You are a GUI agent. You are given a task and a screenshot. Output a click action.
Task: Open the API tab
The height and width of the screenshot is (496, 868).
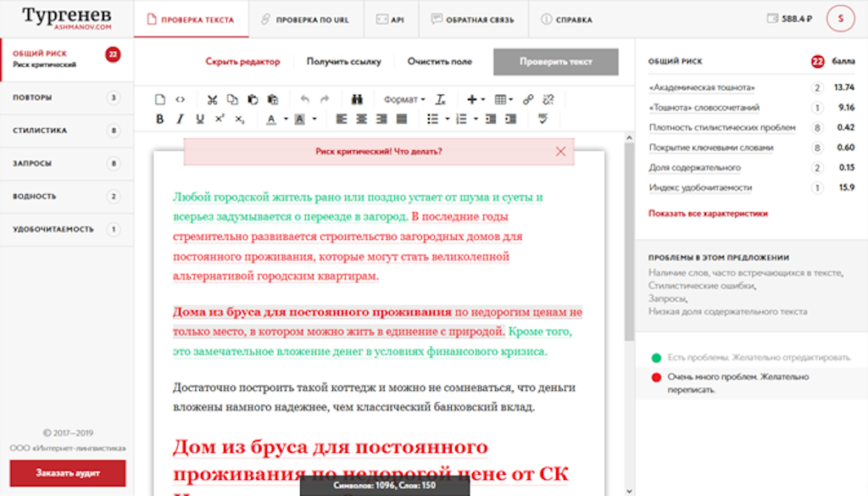click(x=391, y=20)
